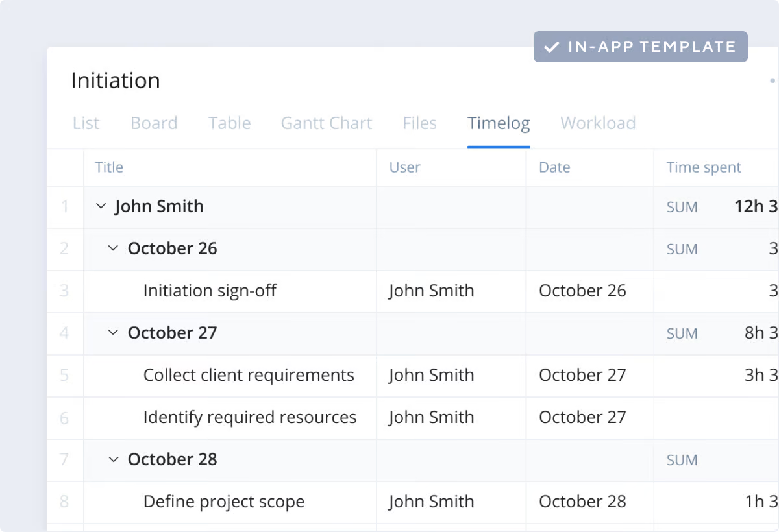Go to the Files tab
Viewport: 779px width, 532px height.
(x=419, y=123)
